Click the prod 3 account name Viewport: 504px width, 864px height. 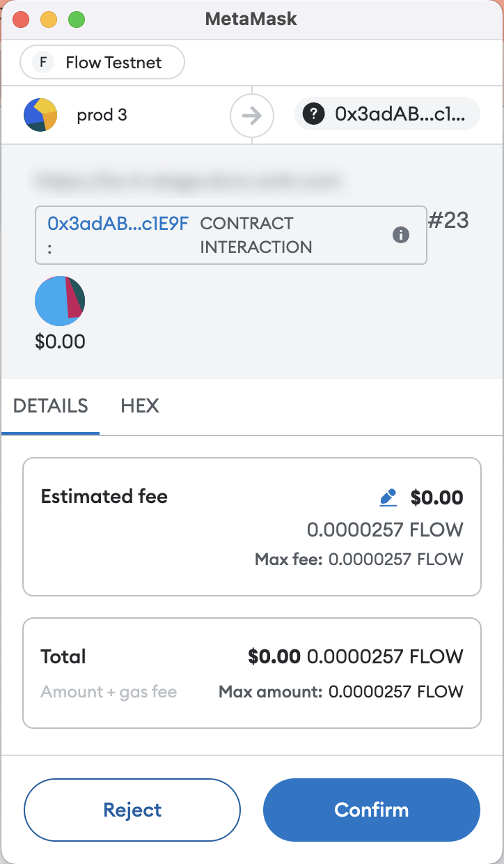[102, 115]
